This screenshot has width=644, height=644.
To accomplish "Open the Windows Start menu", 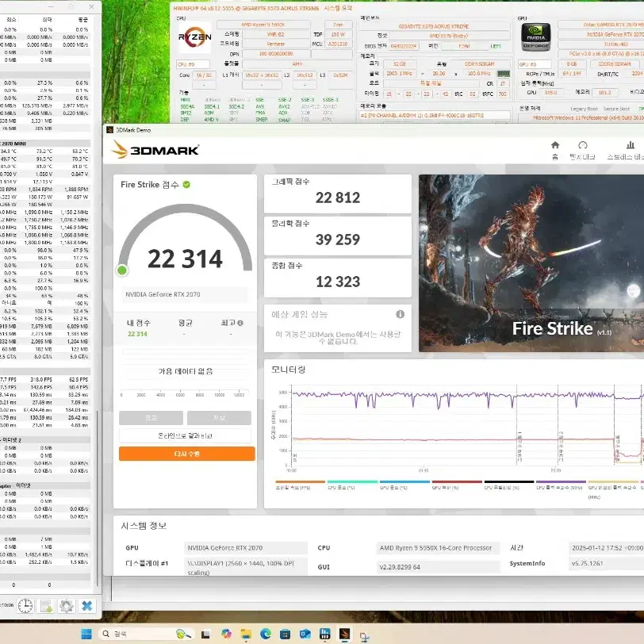I will click(86, 634).
